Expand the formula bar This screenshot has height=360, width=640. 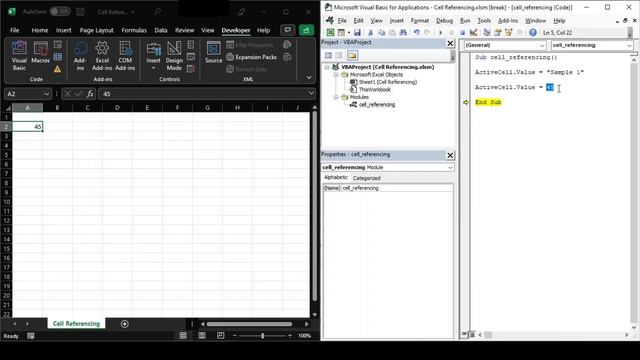311,93
